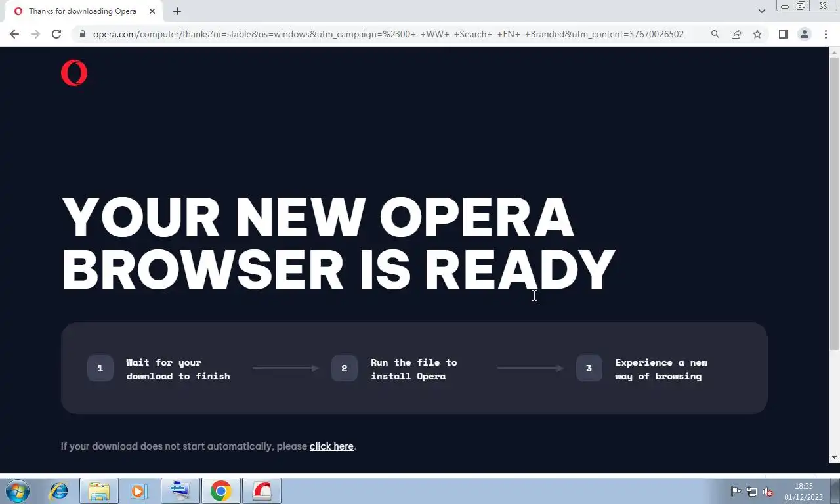Share this page icon

point(736,34)
